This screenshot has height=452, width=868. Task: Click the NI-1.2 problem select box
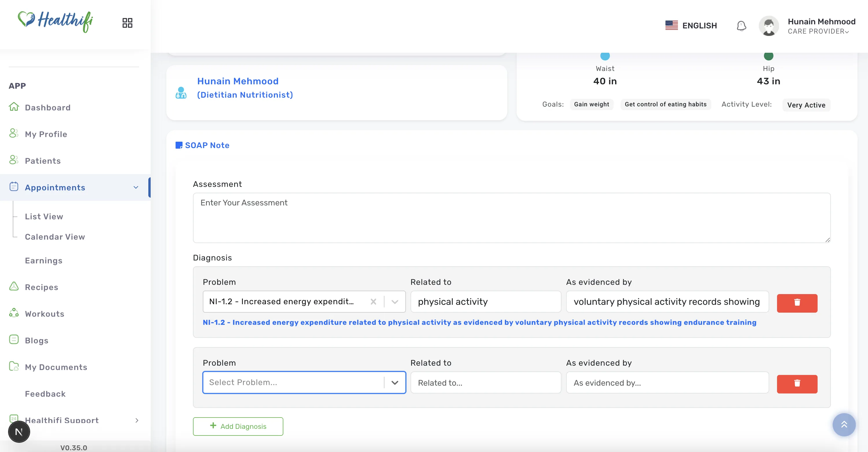coord(304,301)
